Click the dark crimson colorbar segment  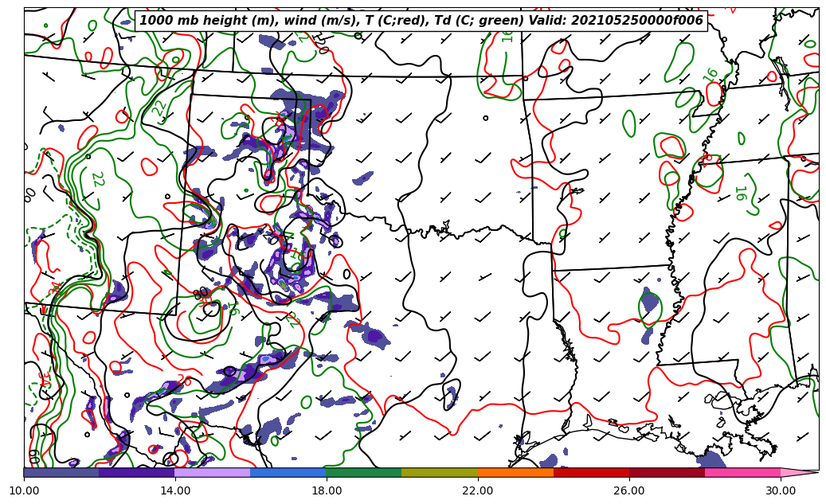click(667, 472)
